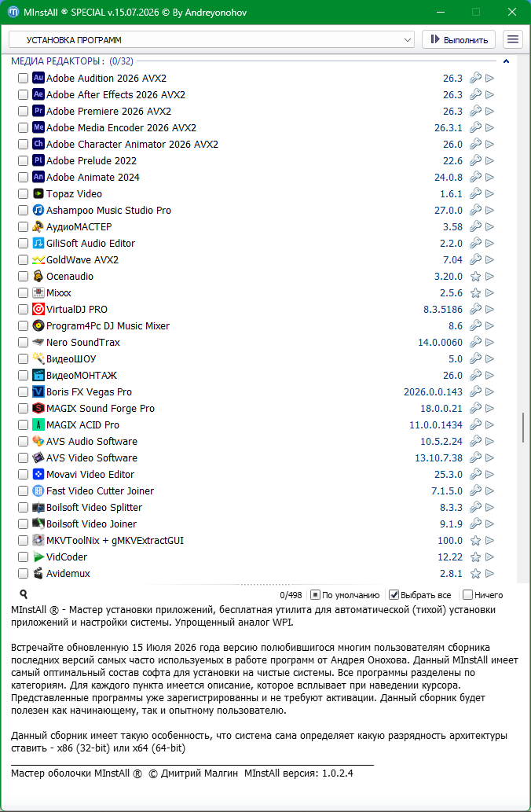Viewport: 531px width, 812px height.
Task: Click the Adobe Premiere Pr icon
Action: click(38, 112)
